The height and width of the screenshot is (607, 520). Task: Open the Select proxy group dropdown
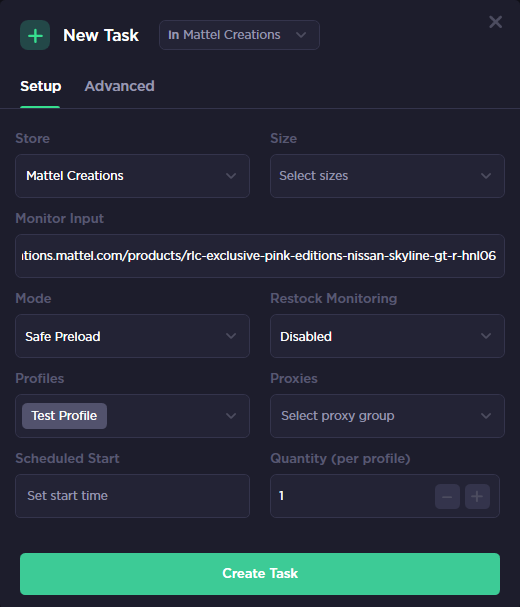pyautogui.click(x=387, y=416)
